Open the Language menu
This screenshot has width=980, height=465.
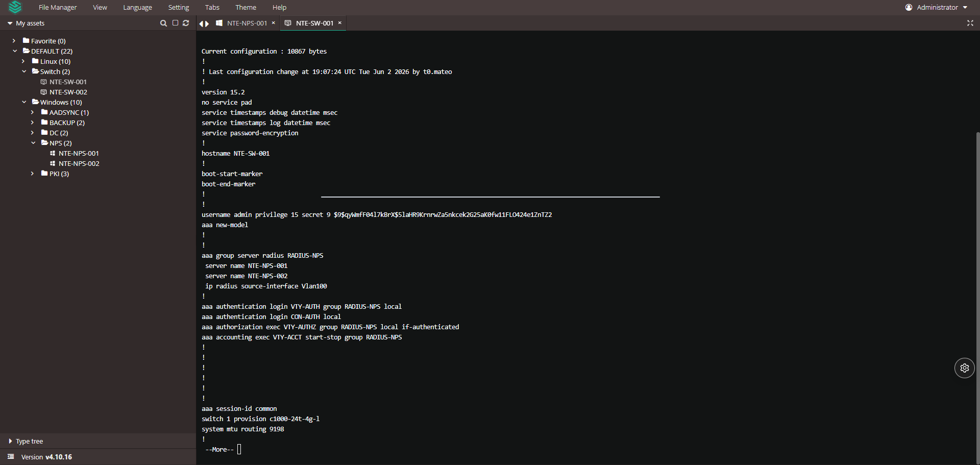137,7
